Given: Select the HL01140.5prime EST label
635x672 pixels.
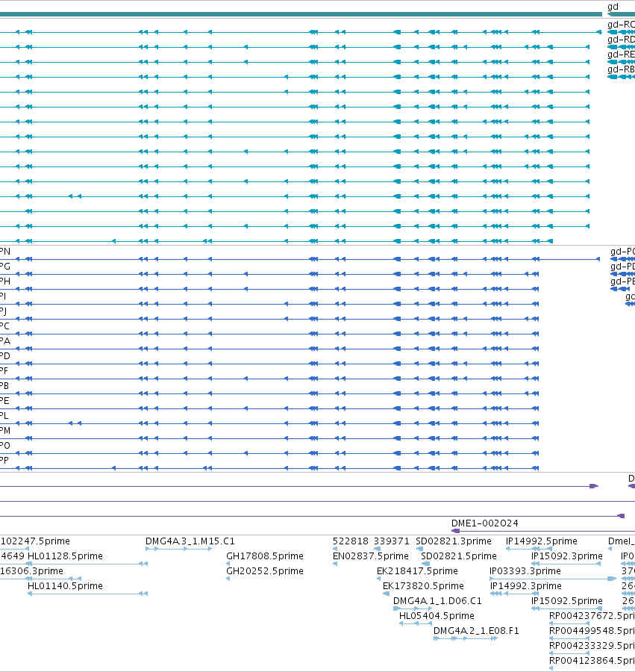Looking at the screenshot, I should (x=65, y=586).
